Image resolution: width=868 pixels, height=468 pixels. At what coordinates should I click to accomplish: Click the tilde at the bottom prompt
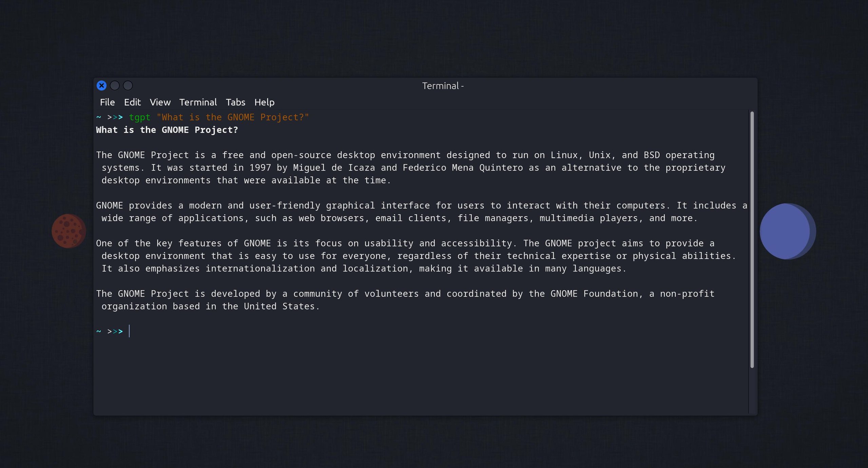(x=99, y=331)
